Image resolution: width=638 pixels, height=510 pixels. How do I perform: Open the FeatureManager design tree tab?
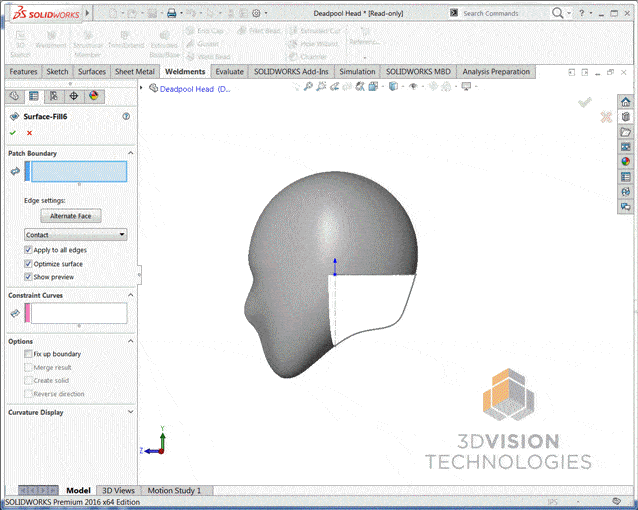(x=14, y=96)
